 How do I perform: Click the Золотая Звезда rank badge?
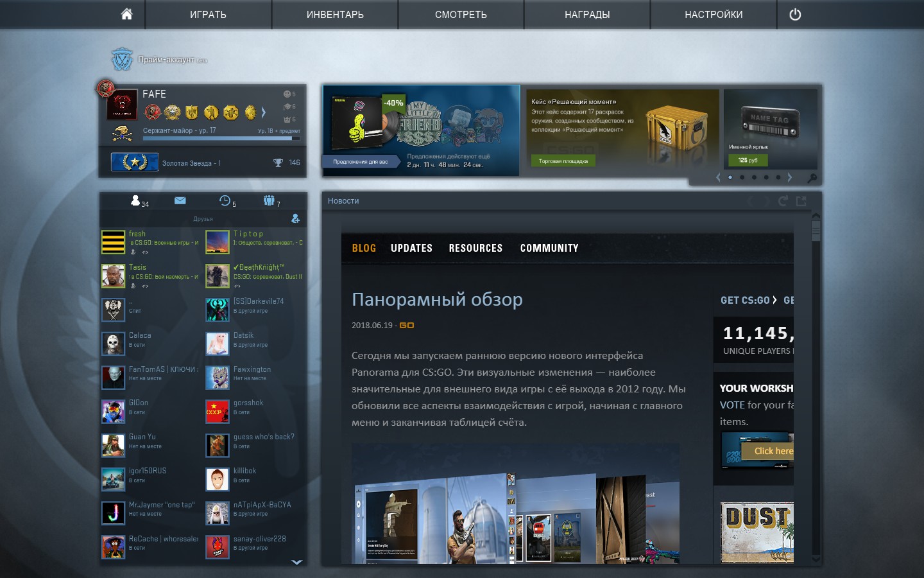pos(135,162)
